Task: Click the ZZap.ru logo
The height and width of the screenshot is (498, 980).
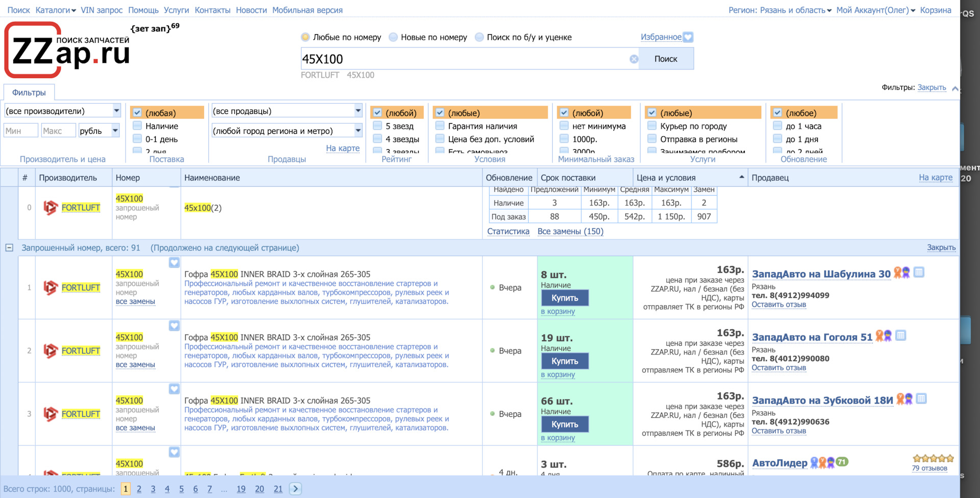Action: (67, 50)
